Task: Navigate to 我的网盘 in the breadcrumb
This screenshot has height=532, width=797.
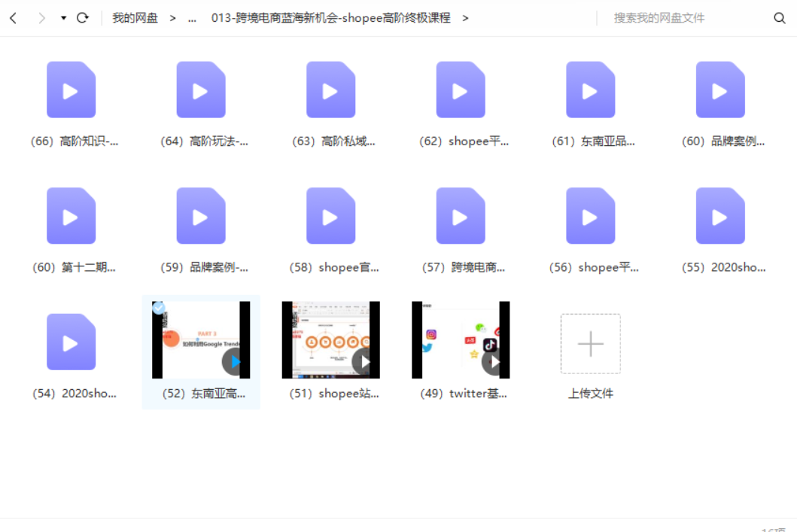Action: pos(135,18)
